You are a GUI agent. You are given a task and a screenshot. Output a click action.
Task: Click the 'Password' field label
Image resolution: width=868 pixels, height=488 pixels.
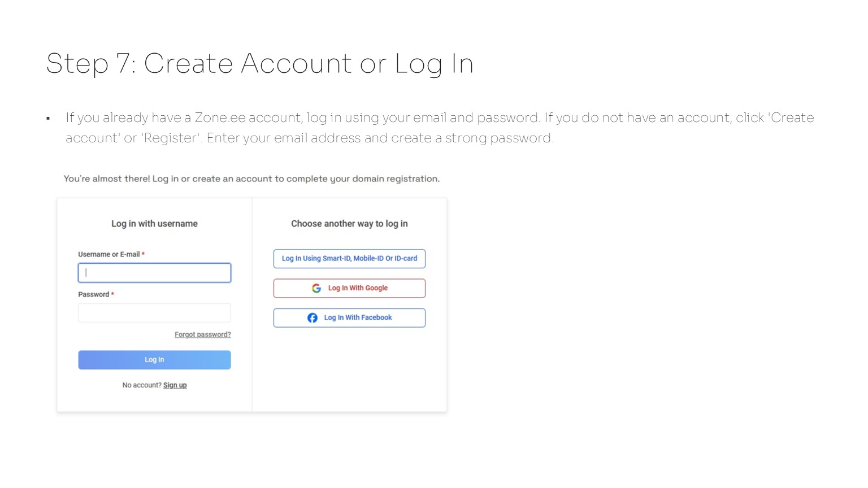93,295
